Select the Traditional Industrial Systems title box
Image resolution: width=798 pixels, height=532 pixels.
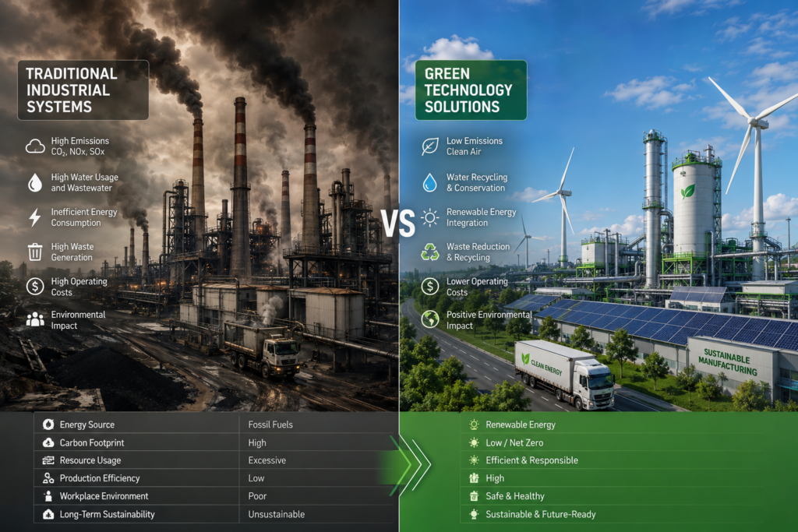click(x=83, y=90)
